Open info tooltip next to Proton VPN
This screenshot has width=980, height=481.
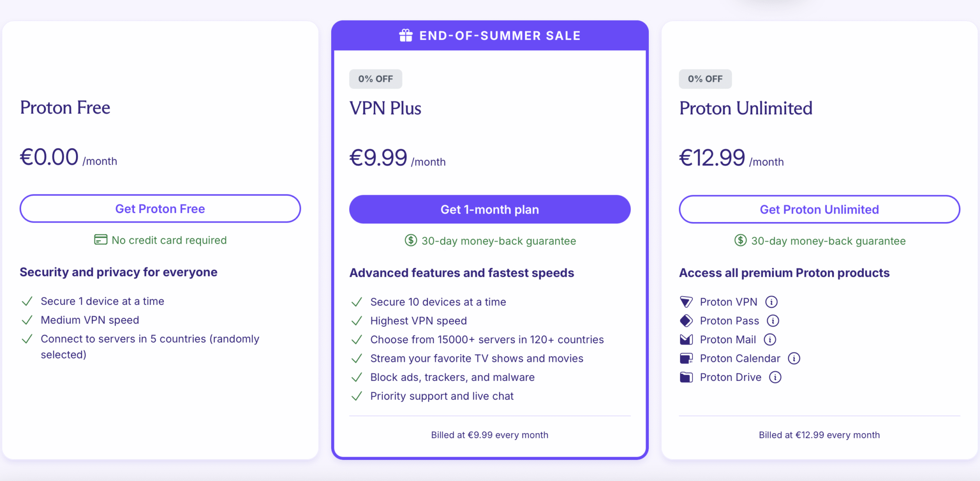click(771, 302)
